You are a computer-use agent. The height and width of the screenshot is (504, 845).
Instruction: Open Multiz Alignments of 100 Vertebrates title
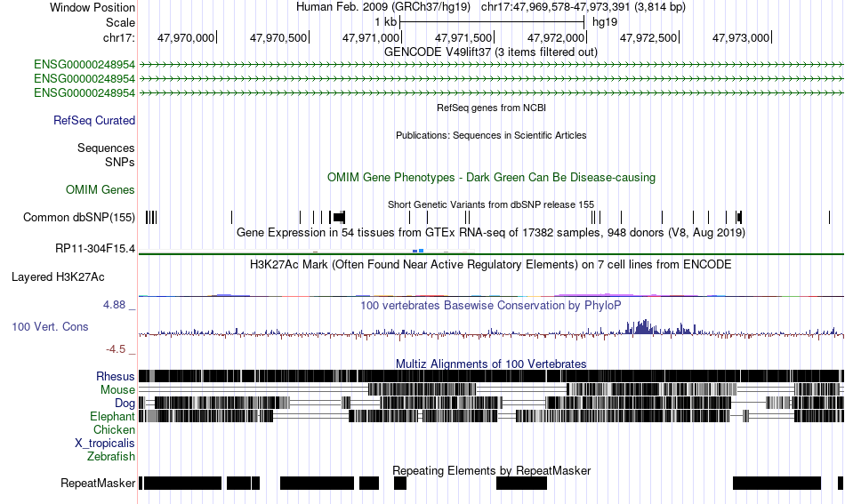click(x=491, y=364)
